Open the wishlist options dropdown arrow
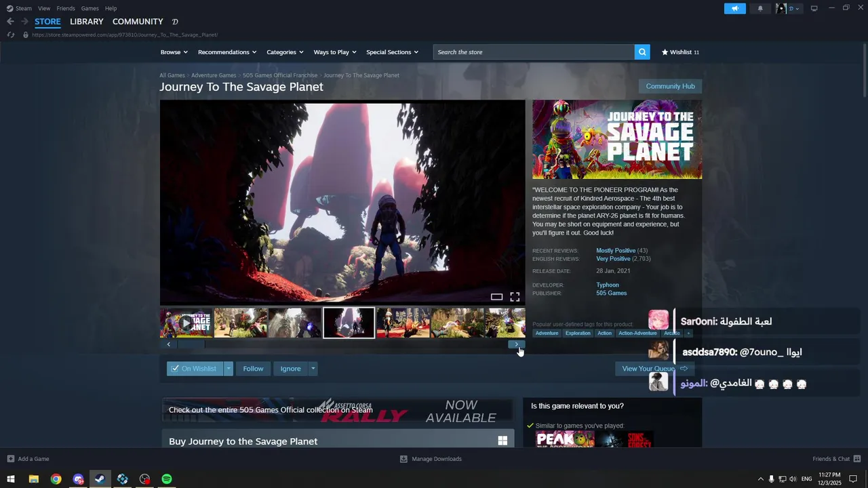This screenshot has height=488, width=868. click(x=229, y=369)
